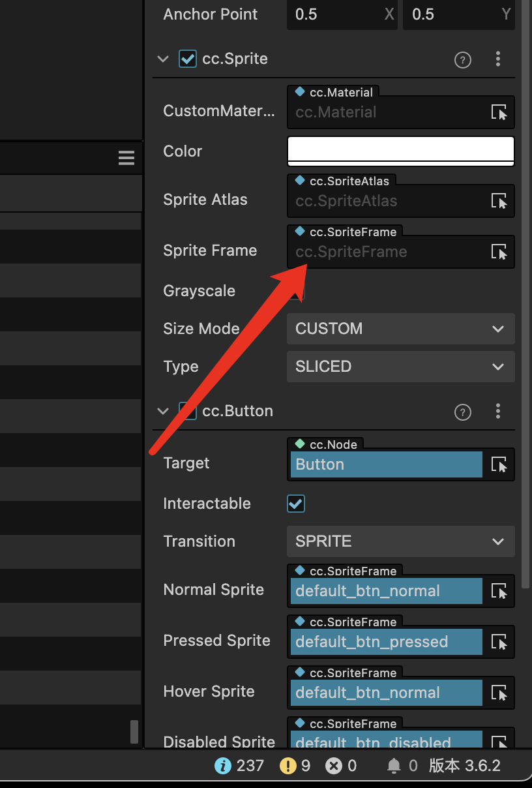Open cc.Sprite component options menu
Screen dimensions: 532x788
(x=498, y=59)
